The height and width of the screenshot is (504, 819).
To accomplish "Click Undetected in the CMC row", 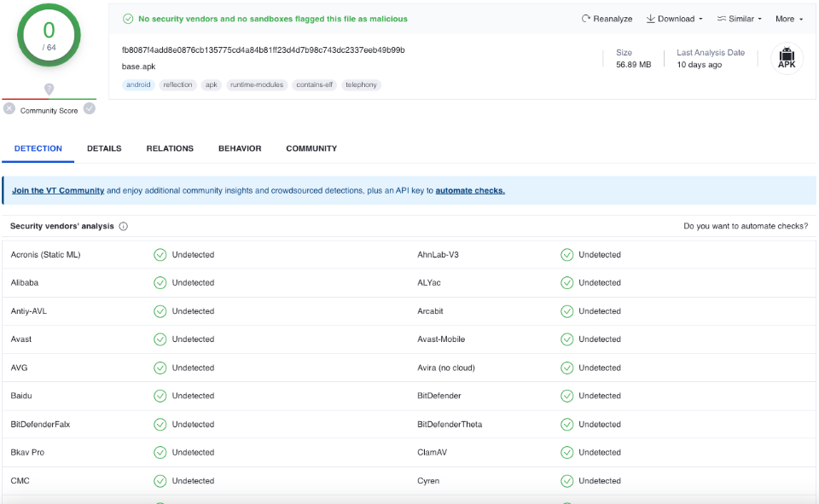I will click(x=194, y=480).
